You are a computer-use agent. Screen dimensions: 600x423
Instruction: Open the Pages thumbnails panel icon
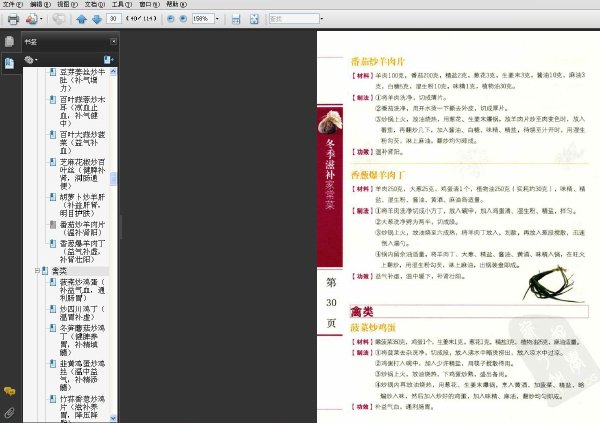coord(10,41)
